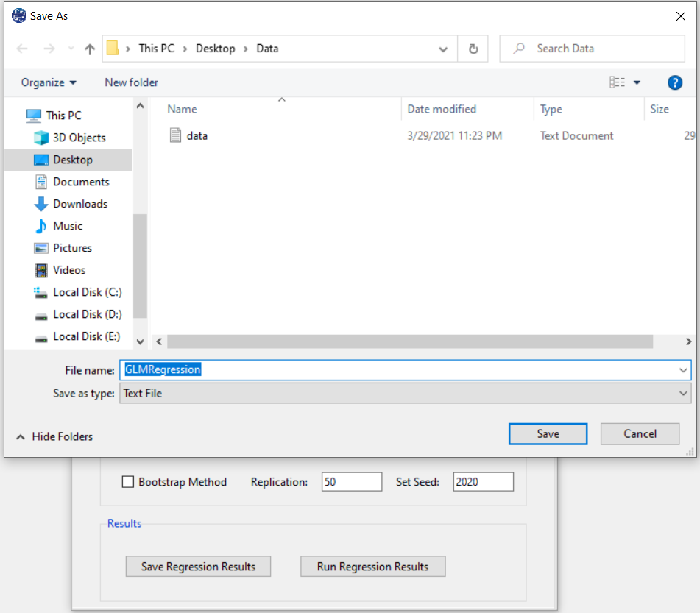This screenshot has width=700, height=613.
Task: Click the sidebar scroll up arrow
Action: (140, 106)
